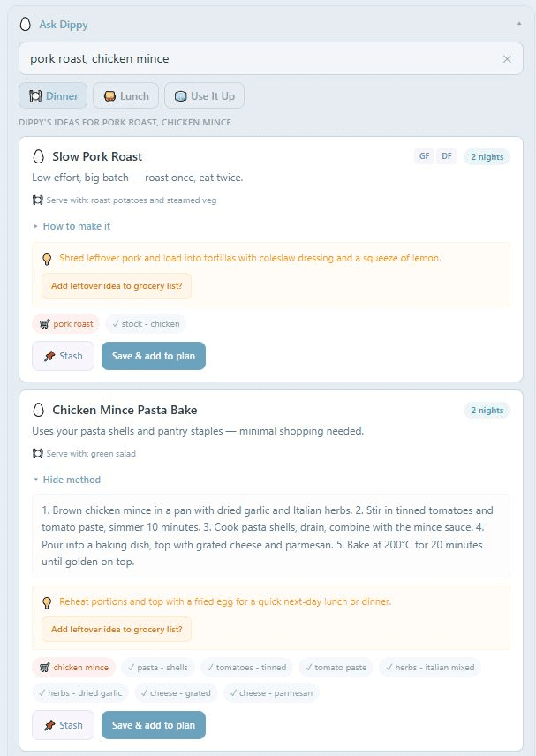The width and height of the screenshot is (536, 756).
Task: Click the lightbulb icon on pork leftover tip
Action: click(x=47, y=259)
